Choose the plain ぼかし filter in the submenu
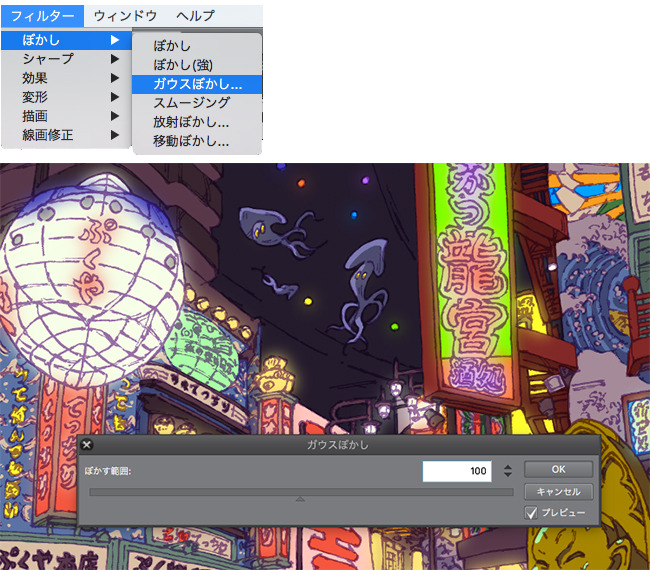Viewport: 650px width, 570px height. [x=197, y=46]
